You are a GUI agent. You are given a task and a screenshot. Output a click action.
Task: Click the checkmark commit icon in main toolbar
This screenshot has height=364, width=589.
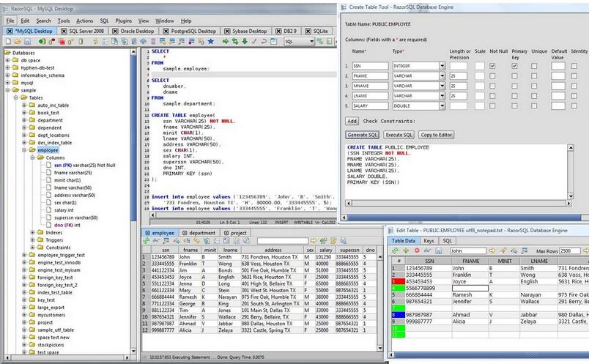click(254, 41)
